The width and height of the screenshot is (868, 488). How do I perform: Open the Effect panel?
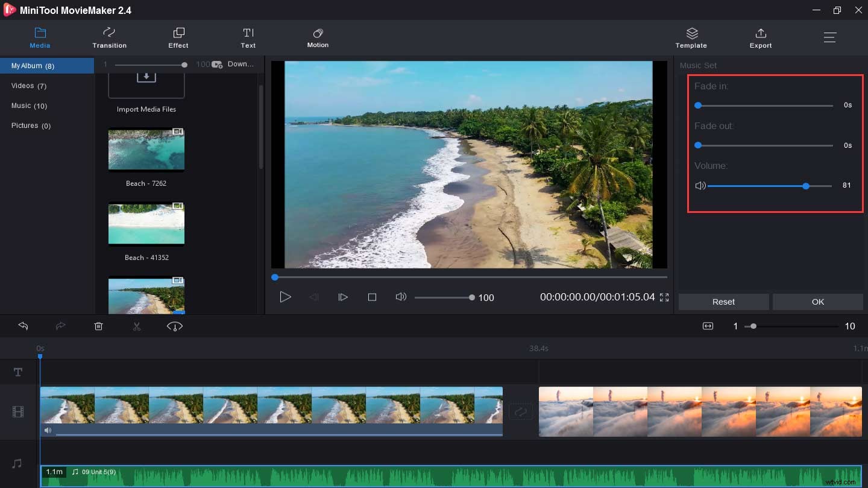coord(178,37)
